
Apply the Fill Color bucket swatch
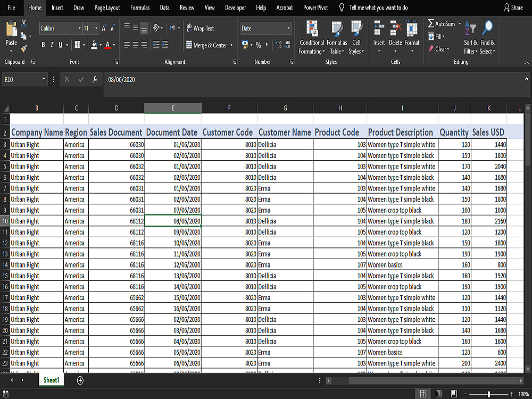click(x=94, y=45)
